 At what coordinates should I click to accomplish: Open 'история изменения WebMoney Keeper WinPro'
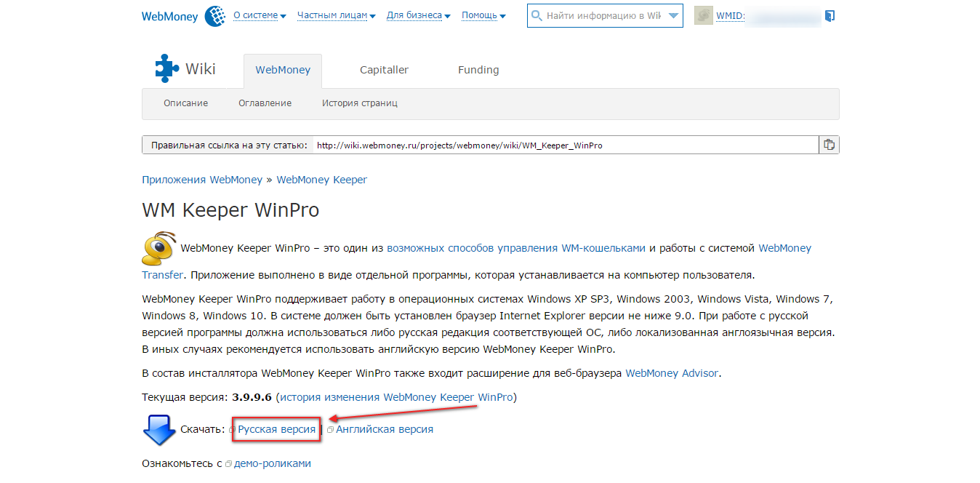[x=396, y=397]
